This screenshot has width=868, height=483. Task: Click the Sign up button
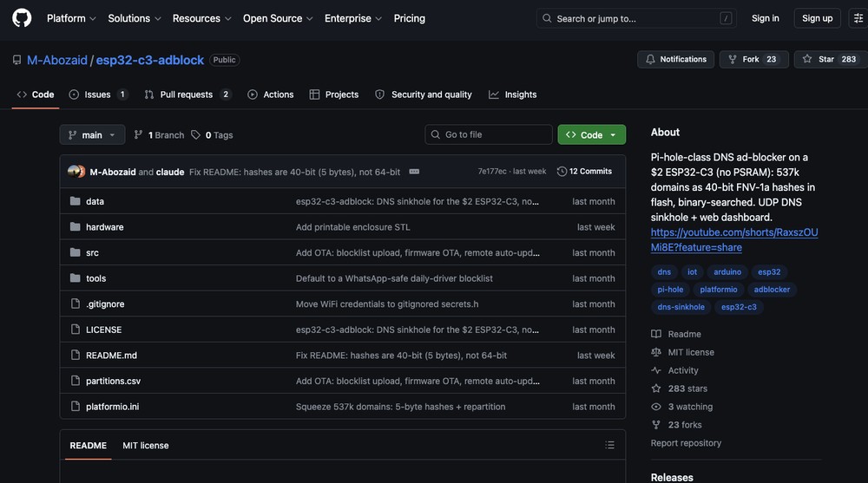tap(817, 18)
